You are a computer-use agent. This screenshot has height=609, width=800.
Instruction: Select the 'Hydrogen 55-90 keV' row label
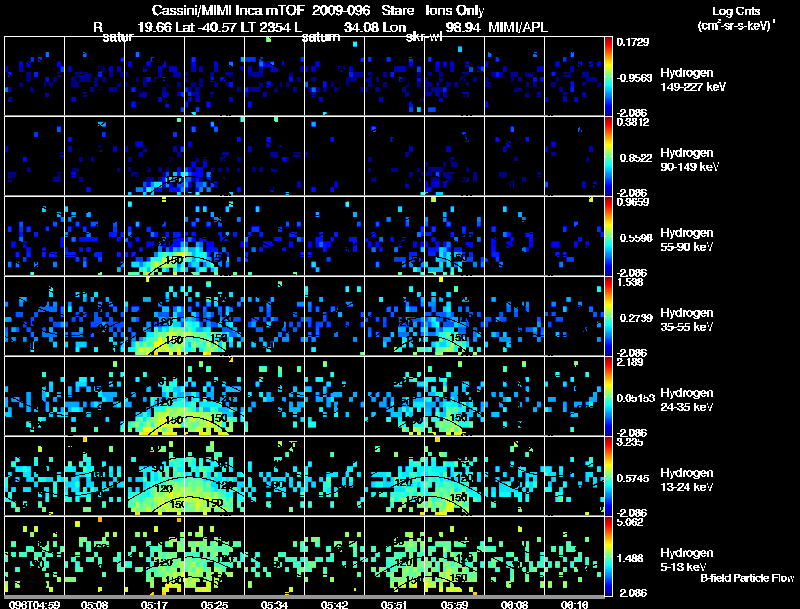(x=687, y=240)
